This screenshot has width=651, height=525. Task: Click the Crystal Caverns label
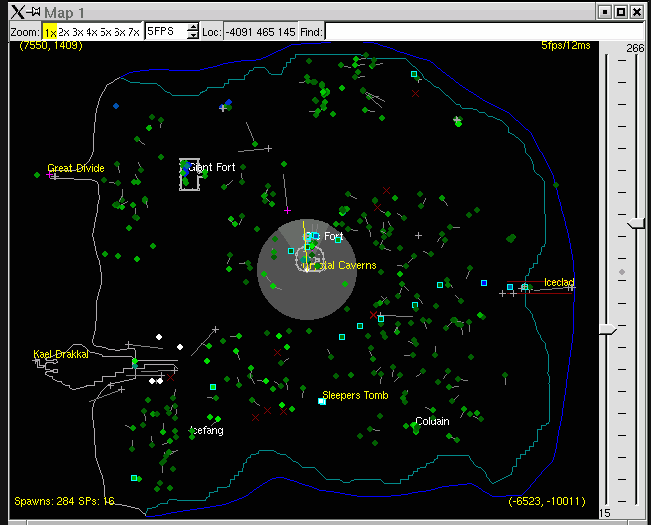click(339, 265)
